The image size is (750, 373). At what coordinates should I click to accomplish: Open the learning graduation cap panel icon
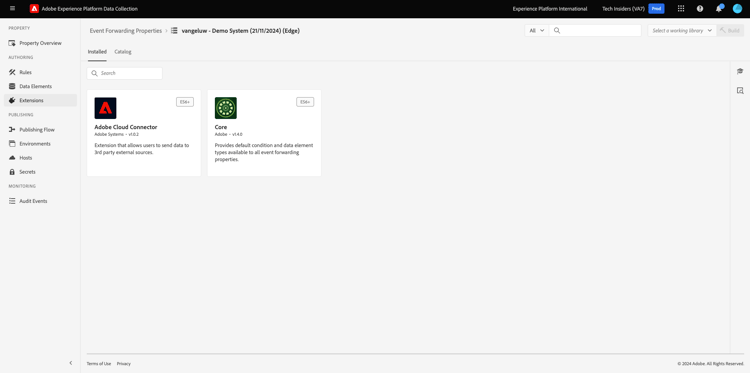[x=740, y=71]
